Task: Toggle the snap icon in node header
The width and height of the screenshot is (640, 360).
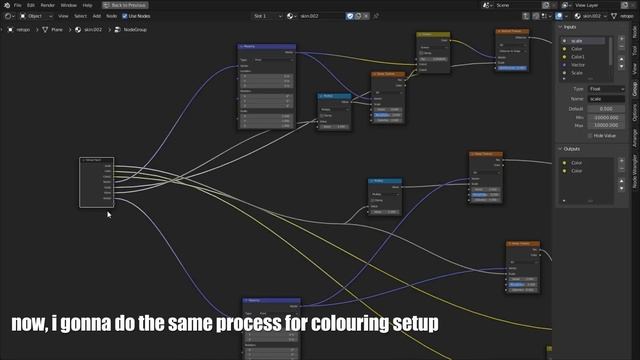Action: coord(536,16)
